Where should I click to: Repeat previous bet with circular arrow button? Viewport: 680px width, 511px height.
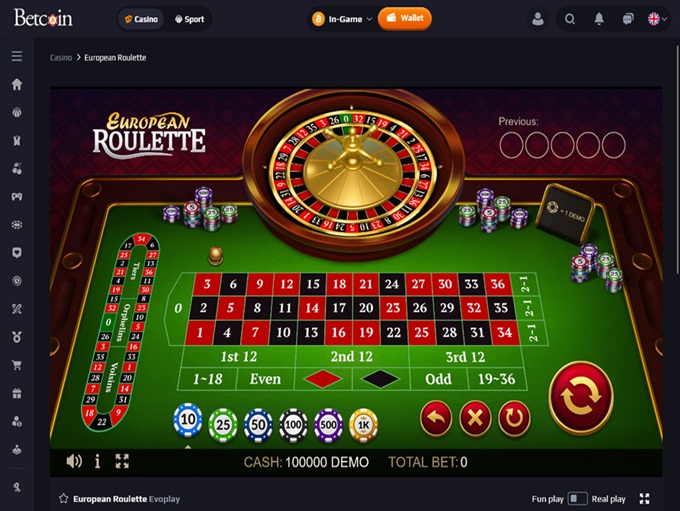pyautogui.click(x=514, y=418)
